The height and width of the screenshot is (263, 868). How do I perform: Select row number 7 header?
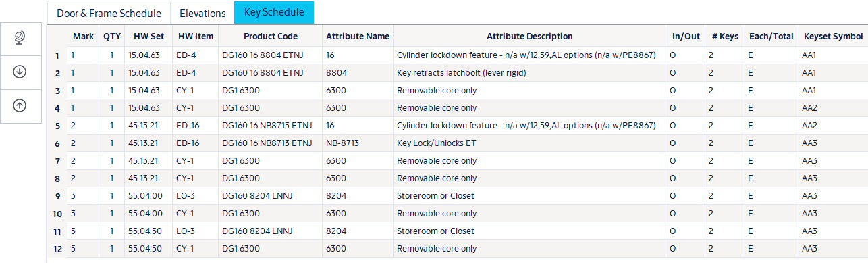click(x=57, y=161)
